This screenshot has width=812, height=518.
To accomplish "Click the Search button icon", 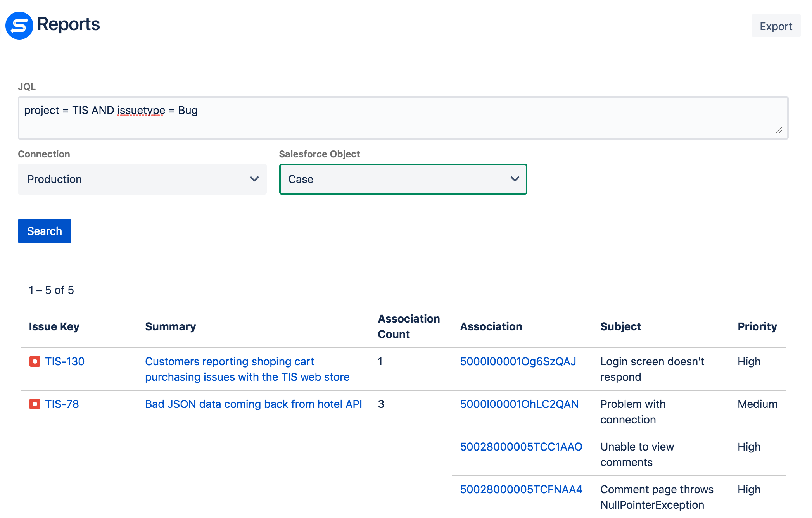I will coord(44,231).
